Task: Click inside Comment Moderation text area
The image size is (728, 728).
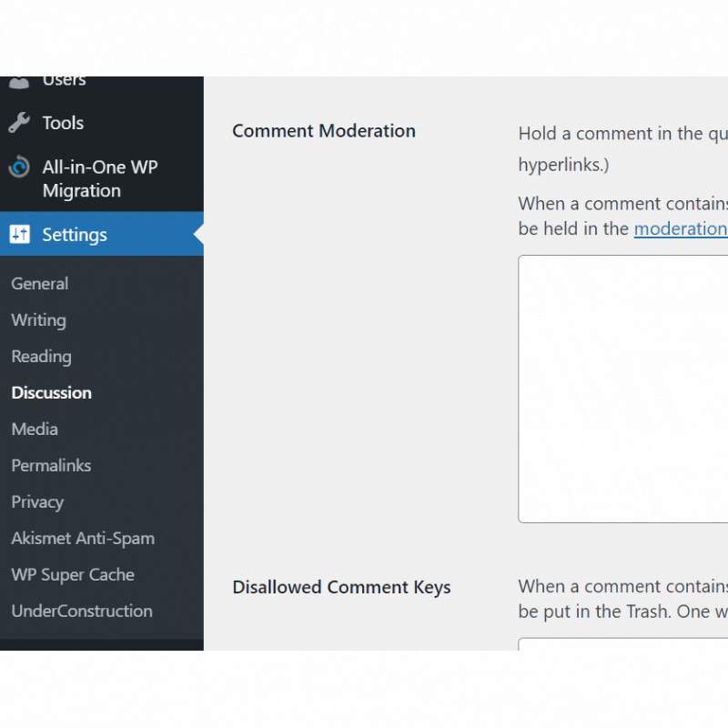Action: (623, 389)
